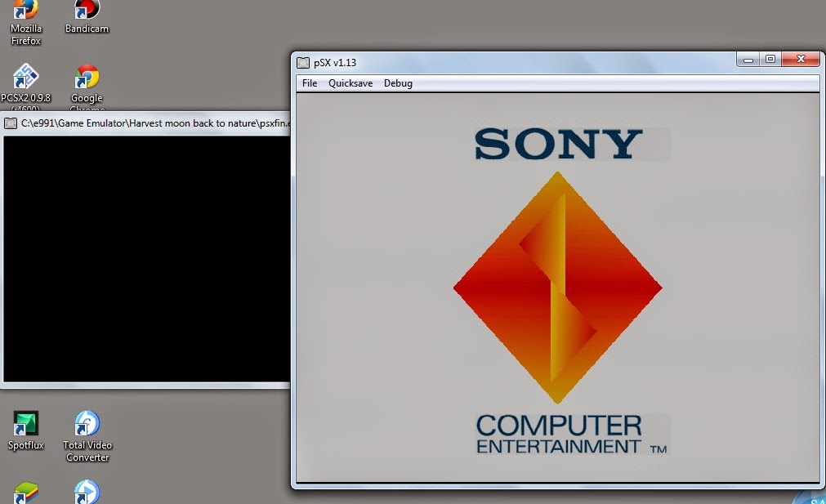The width and height of the screenshot is (826, 504).
Task: Select the desktop shortcut below Total Video Converter
Action: pos(87,492)
